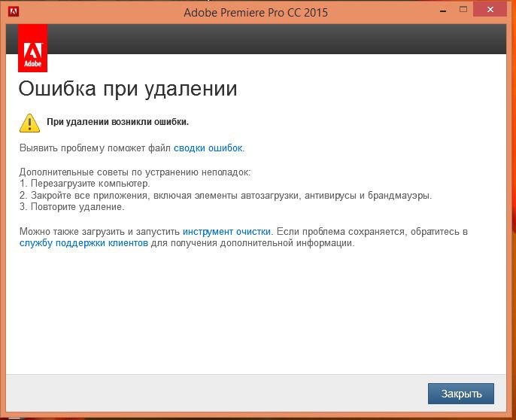Click the red Adobe logo badge

click(32, 48)
